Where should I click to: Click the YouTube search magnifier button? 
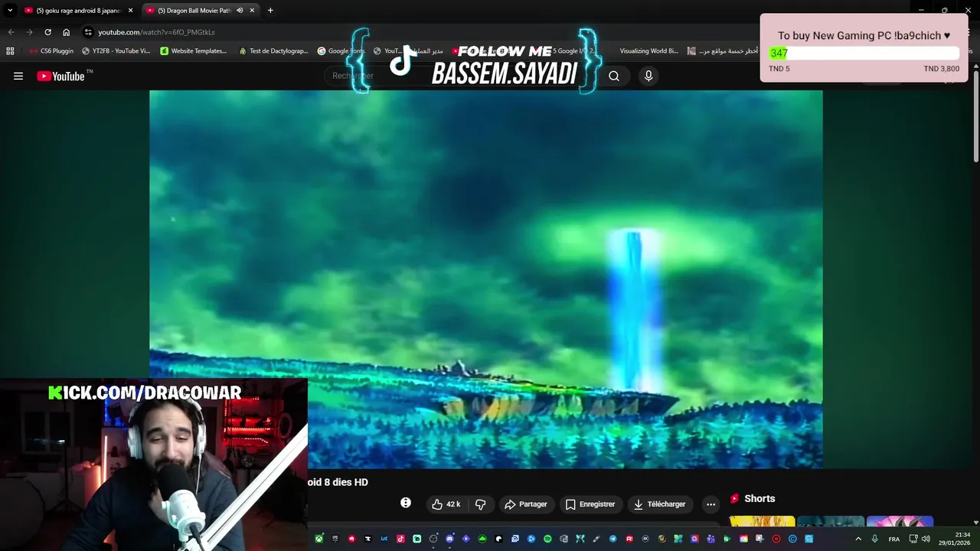tap(614, 76)
